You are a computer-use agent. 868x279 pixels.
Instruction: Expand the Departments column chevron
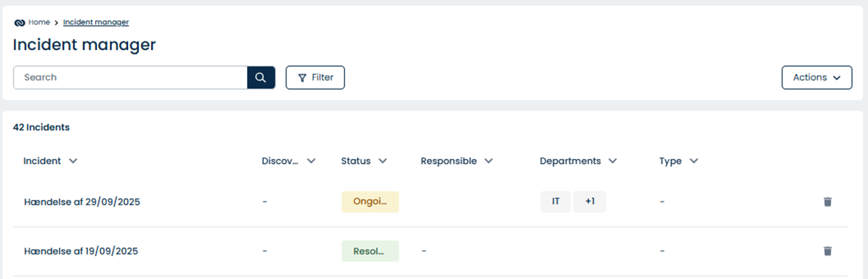pyautogui.click(x=613, y=161)
